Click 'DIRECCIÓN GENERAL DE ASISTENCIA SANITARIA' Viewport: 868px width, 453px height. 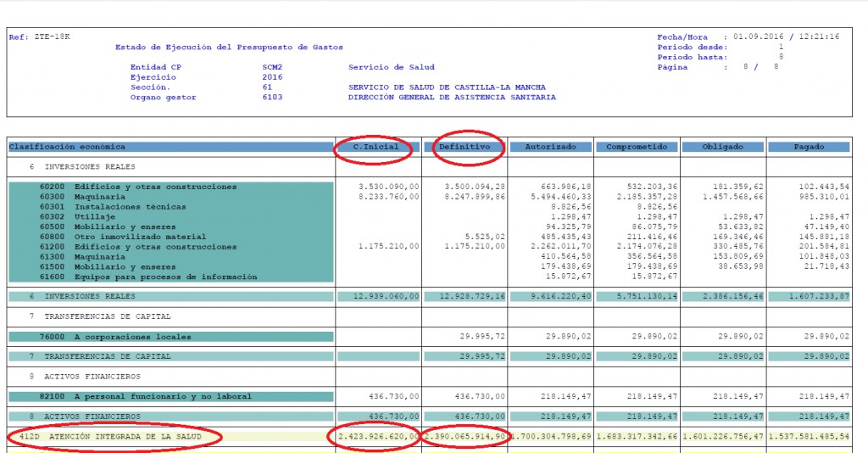tap(452, 97)
